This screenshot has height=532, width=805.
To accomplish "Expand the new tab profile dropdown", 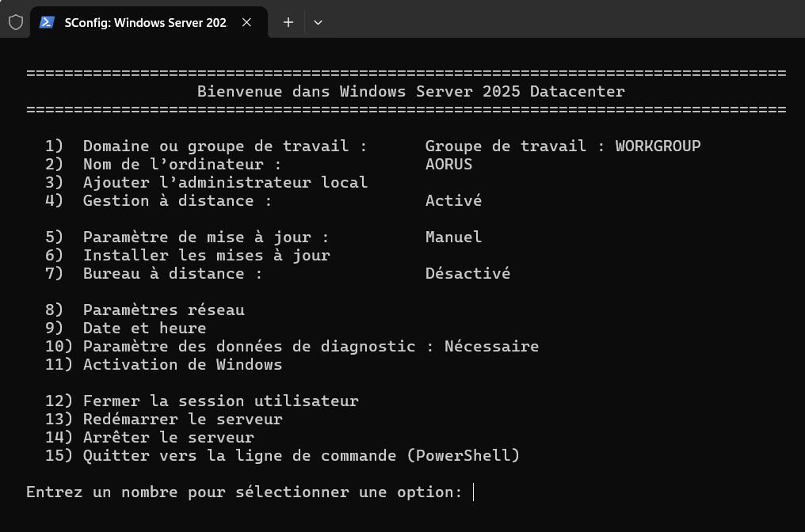I will 318,22.
